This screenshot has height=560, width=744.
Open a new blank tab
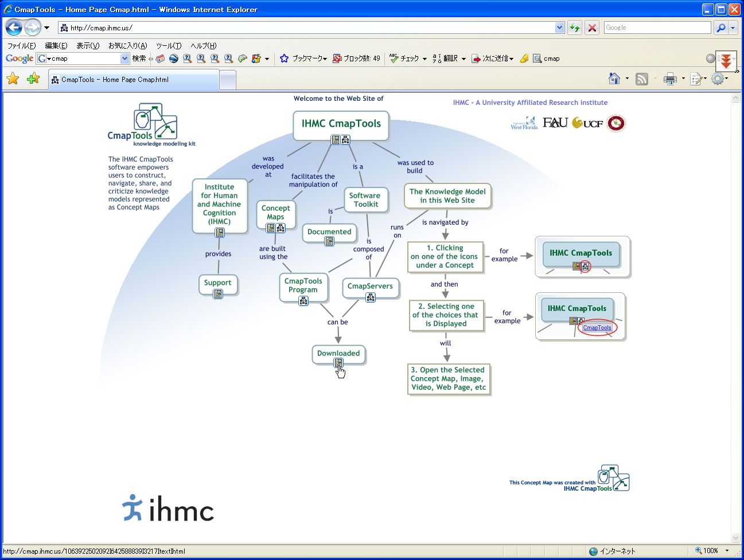(228, 80)
